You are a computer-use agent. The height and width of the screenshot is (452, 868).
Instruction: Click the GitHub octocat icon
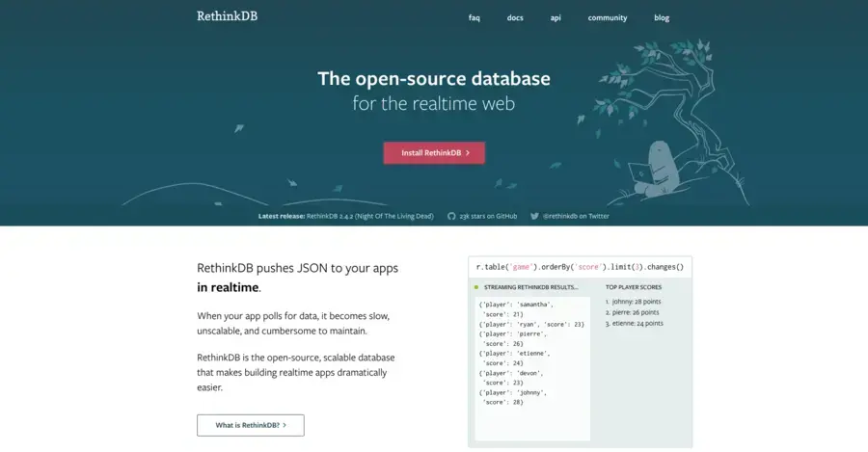451,216
